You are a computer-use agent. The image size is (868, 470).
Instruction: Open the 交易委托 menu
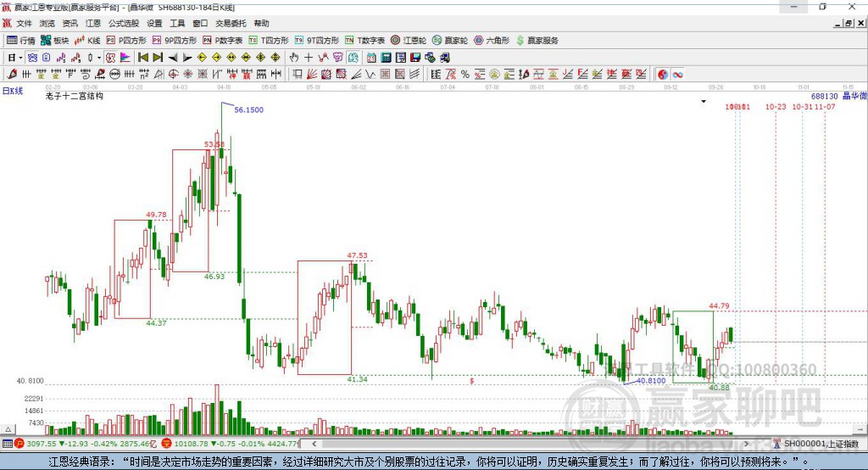(231, 23)
